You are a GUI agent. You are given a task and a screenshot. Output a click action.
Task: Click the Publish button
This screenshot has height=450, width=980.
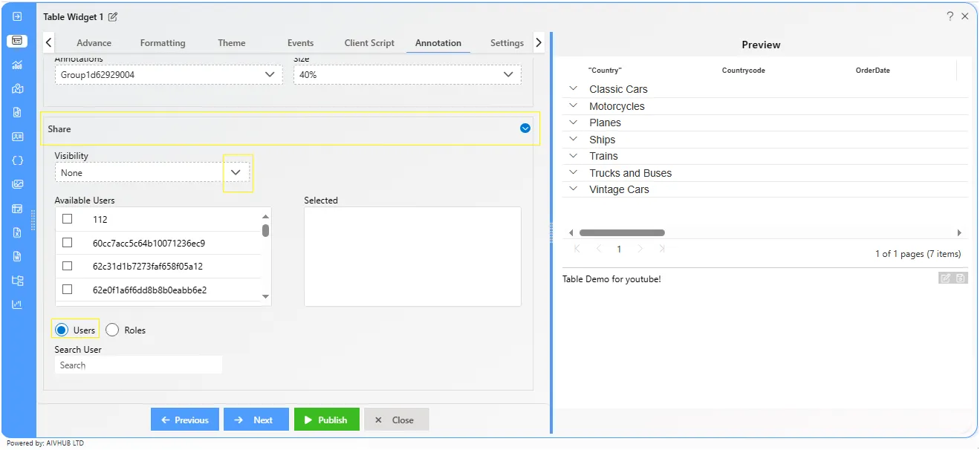tap(327, 420)
